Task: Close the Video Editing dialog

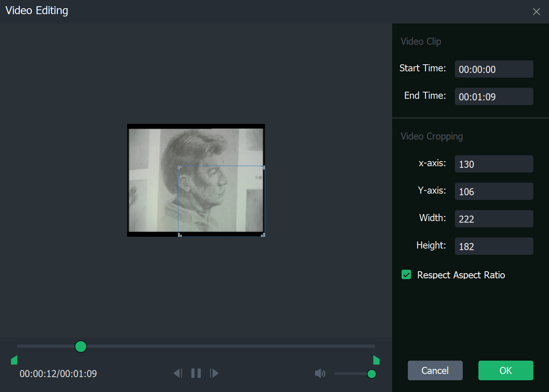Action: pos(536,11)
